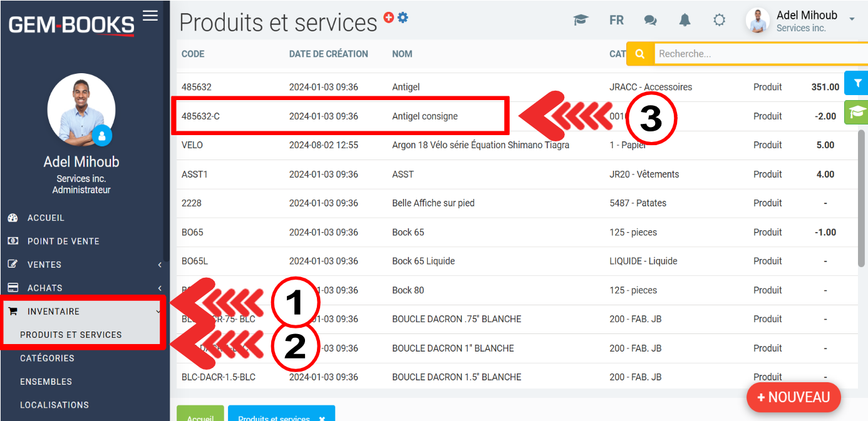868x421 pixels.
Task: Switch language using the FR toggle
Action: tap(616, 20)
